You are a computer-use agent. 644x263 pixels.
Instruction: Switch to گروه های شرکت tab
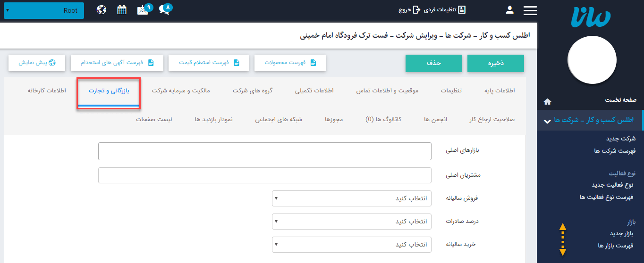tap(253, 90)
